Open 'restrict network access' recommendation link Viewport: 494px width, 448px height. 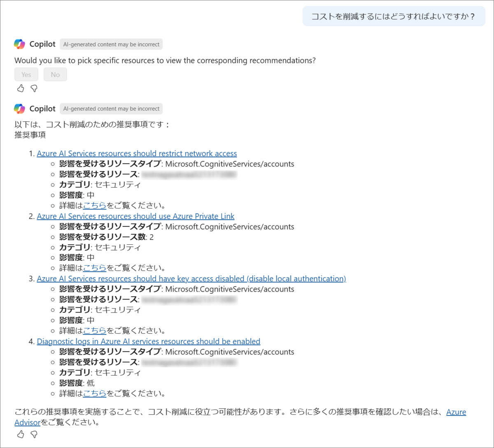pyautogui.click(x=137, y=153)
